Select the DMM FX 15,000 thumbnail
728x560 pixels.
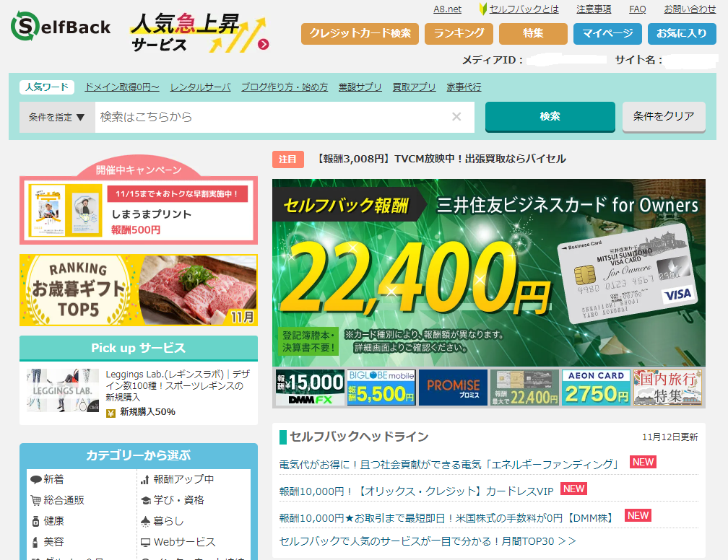pos(310,388)
